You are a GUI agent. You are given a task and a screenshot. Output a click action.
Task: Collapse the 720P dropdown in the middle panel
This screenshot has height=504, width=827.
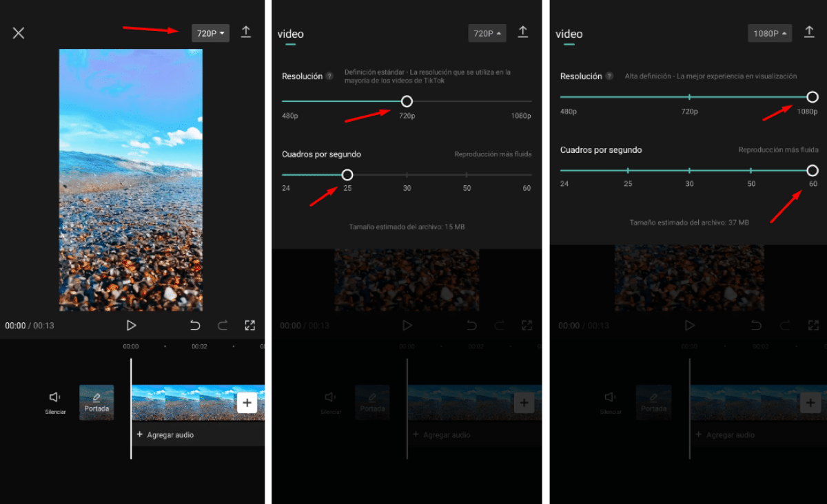[x=487, y=33]
